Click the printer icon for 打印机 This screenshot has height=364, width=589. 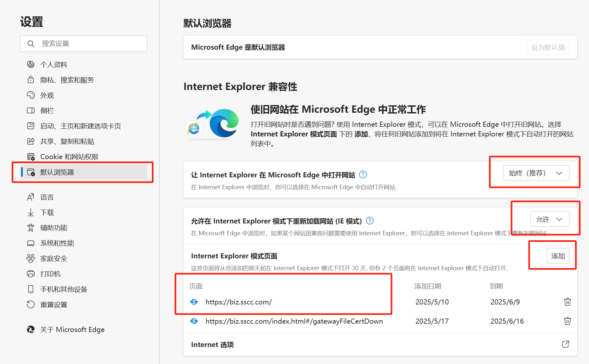(x=31, y=274)
